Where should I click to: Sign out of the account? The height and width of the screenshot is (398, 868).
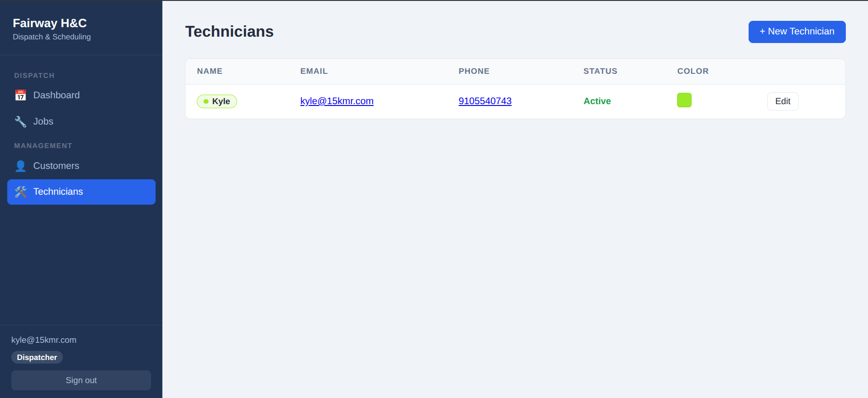coord(81,380)
